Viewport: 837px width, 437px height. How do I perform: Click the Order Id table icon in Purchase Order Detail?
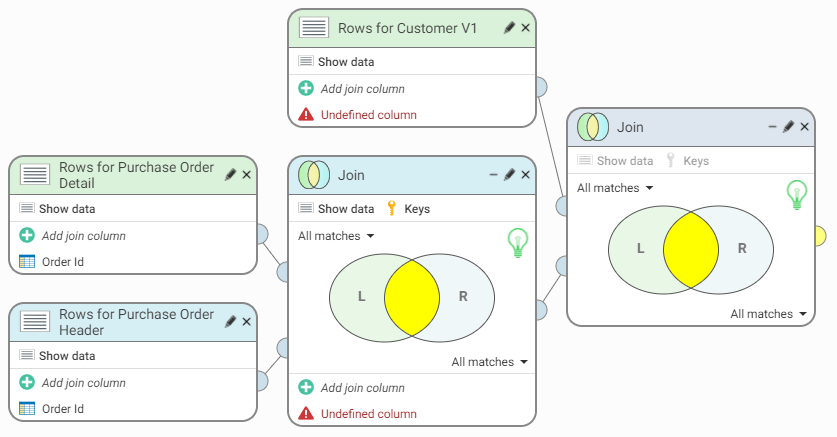coord(27,262)
